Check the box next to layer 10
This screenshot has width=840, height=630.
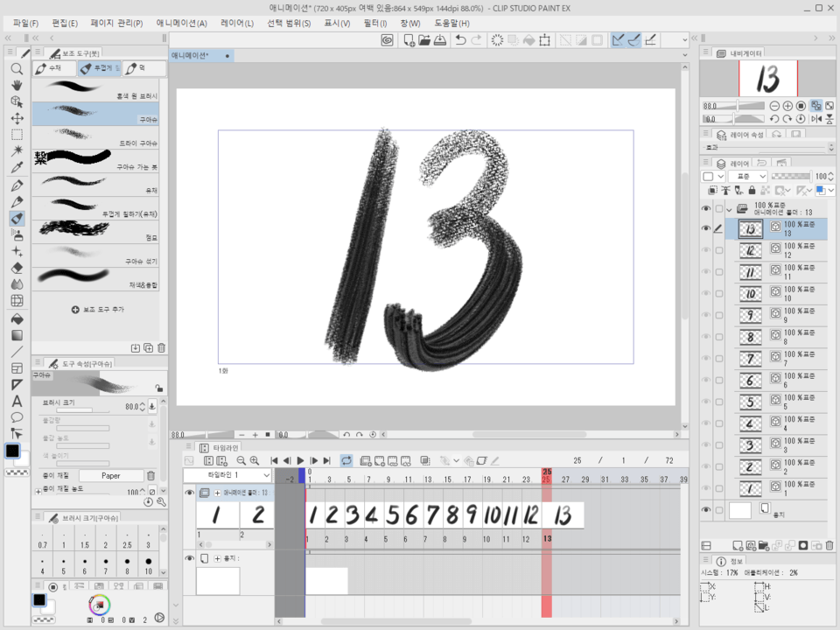(x=719, y=294)
